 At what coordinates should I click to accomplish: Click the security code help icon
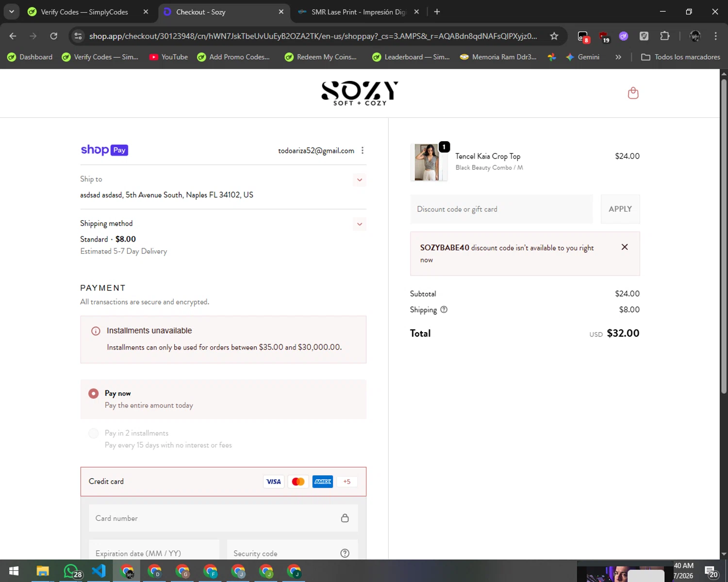click(345, 553)
